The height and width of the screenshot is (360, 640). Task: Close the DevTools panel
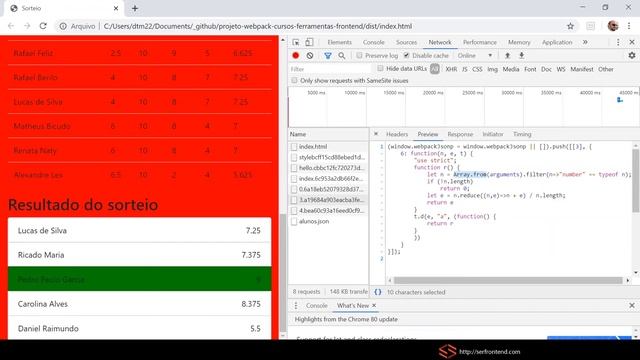(x=632, y=42)
